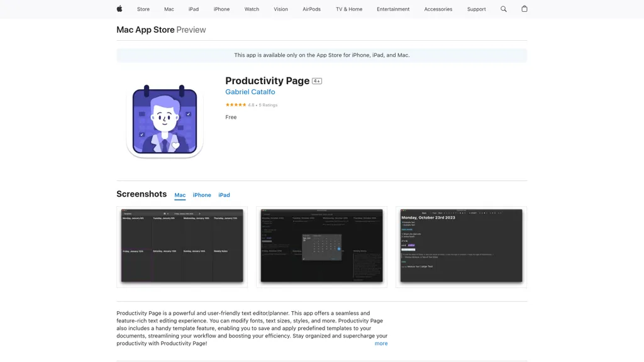Viewport: 644px width, 362px height.
Task: Open the AirPods navigation item
Action: (x=312, y=9)
